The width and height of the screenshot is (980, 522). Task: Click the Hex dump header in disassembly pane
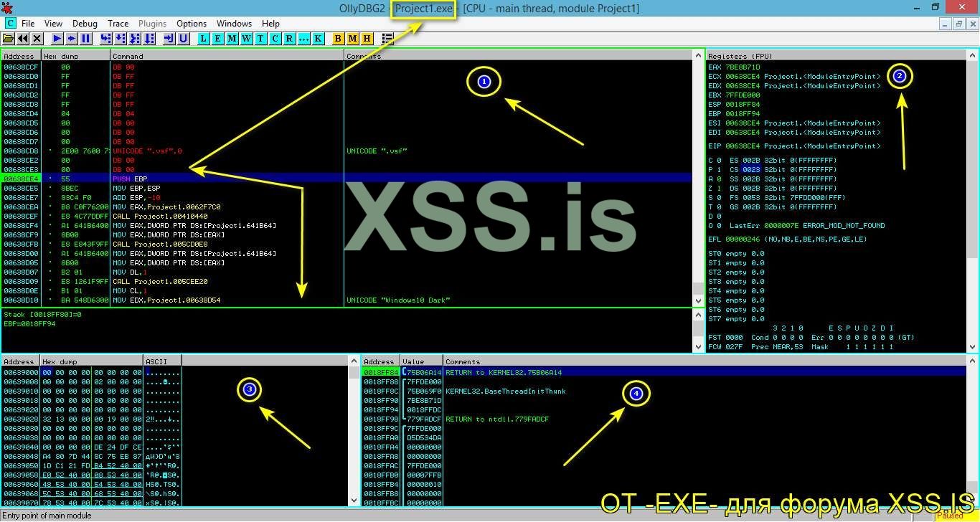click(75, 56)
